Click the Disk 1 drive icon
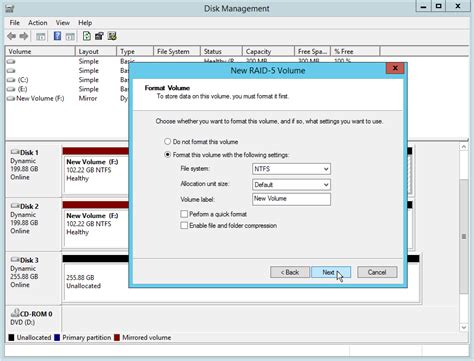 point(15,152)
